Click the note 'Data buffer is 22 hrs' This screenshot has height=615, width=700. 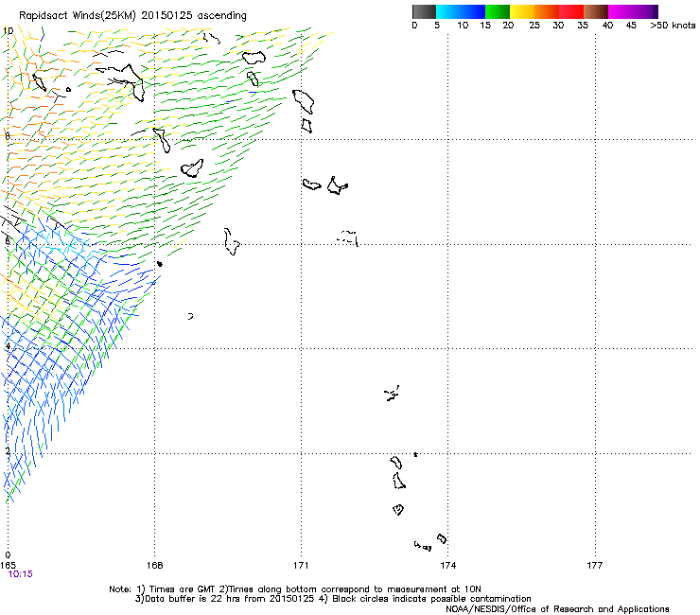point(193,599)
